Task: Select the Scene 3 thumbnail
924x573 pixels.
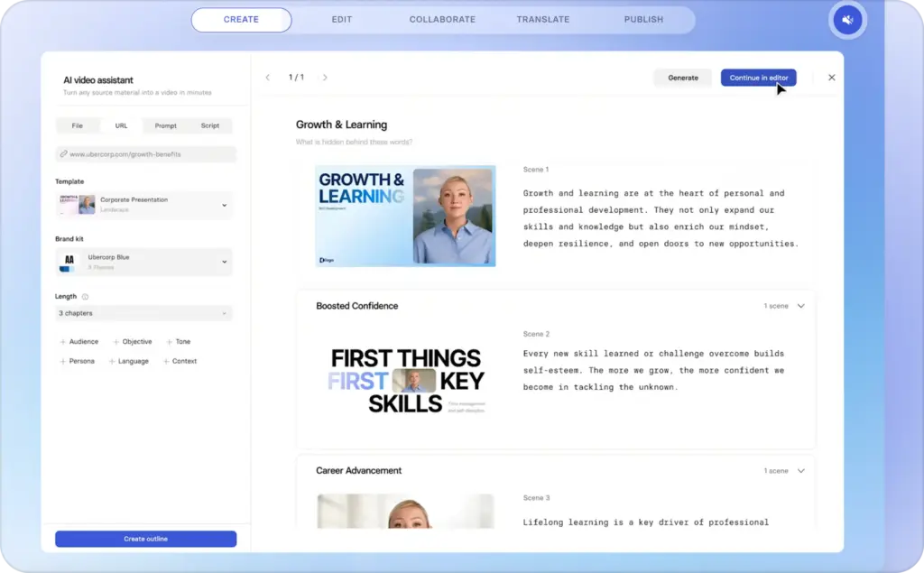Action: coord(405,511)
